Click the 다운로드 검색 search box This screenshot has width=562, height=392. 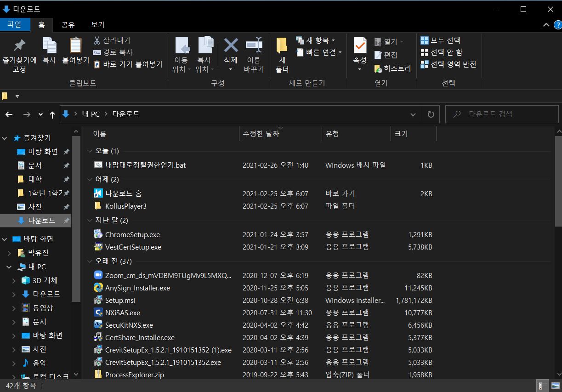tap(502, 114)
